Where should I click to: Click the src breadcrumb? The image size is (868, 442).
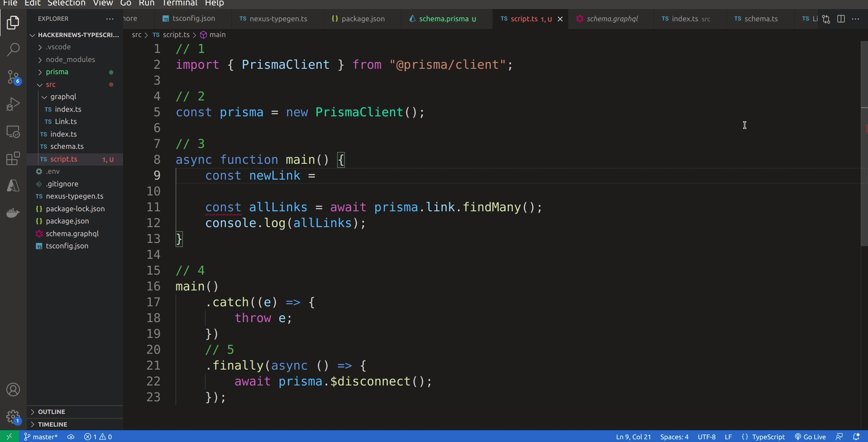tap(137, 35)
